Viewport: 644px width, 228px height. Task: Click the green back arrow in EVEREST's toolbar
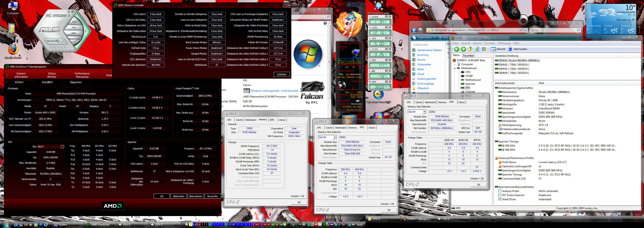pos(456,49)
